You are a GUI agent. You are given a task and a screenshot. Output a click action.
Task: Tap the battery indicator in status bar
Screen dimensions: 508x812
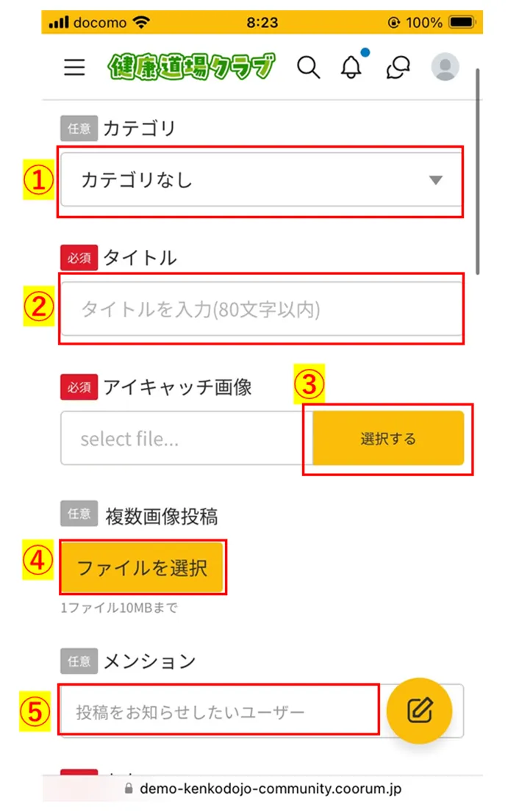(462, 22)
